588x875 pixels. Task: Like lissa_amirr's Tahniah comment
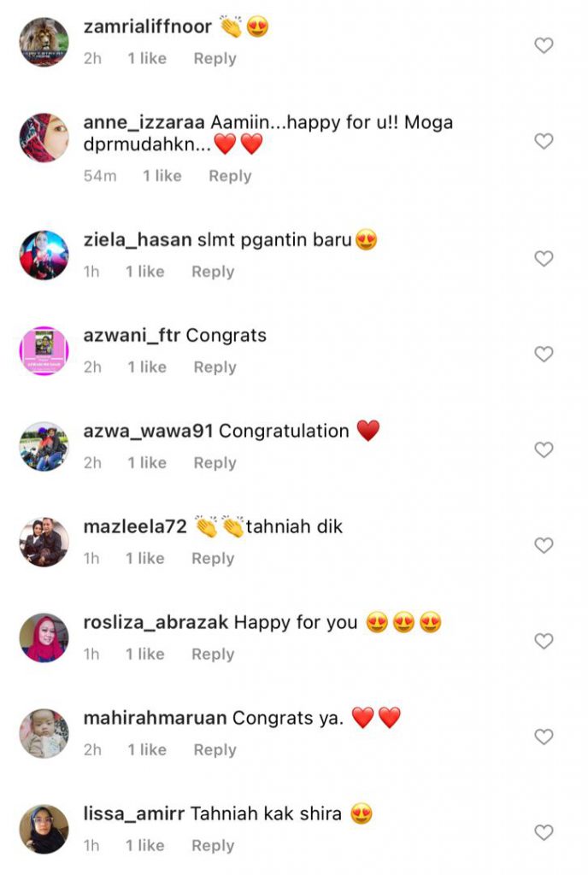[544, 832]
